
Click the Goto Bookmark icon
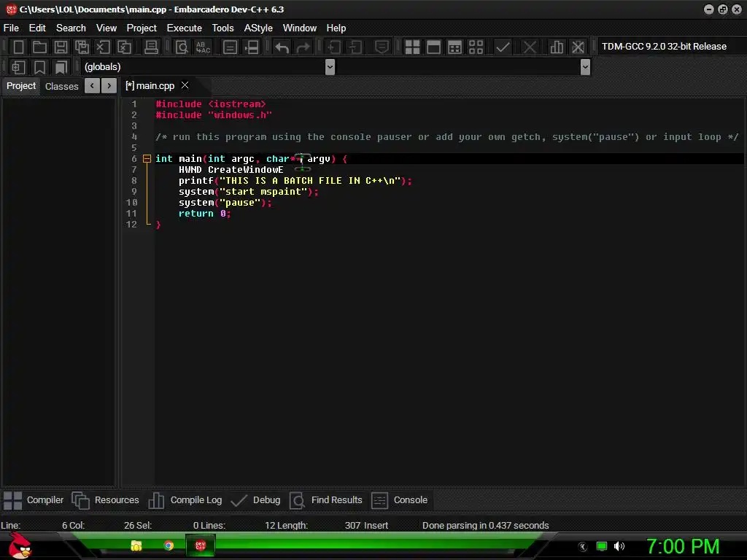click(61, 67)
